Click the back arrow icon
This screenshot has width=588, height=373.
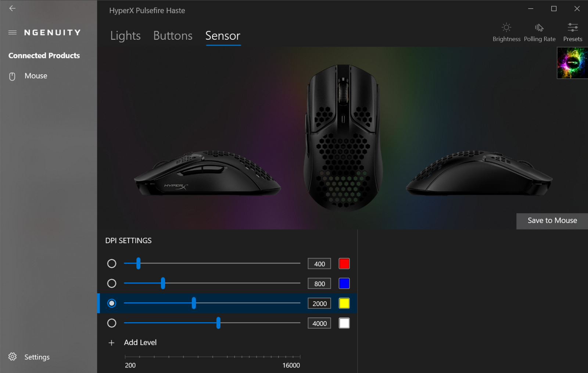[12, 8]
